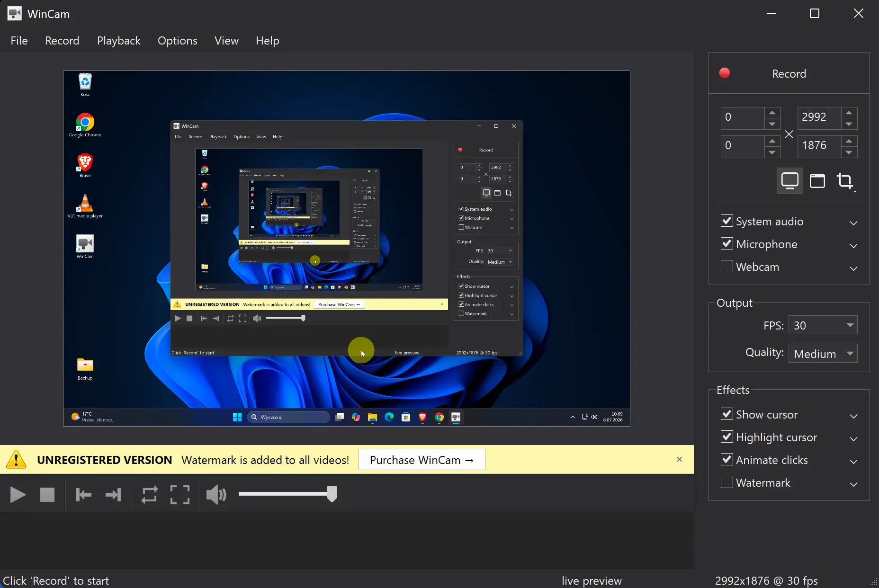
Task: Open the FPS dropdown
Action: (823, 325)
